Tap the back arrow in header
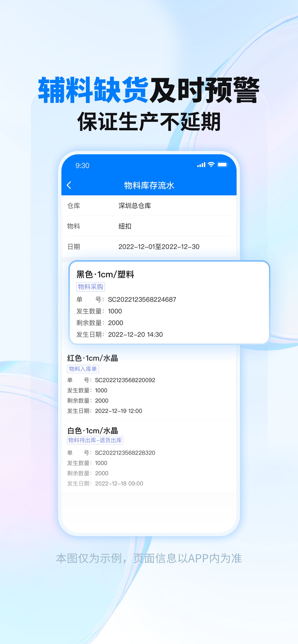 tap(69, 185)
